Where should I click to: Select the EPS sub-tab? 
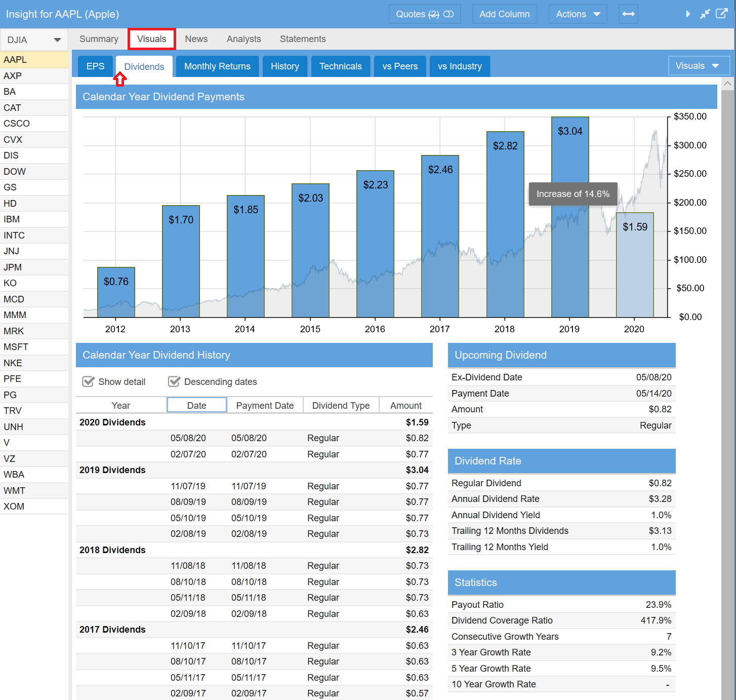click(95, 66)
